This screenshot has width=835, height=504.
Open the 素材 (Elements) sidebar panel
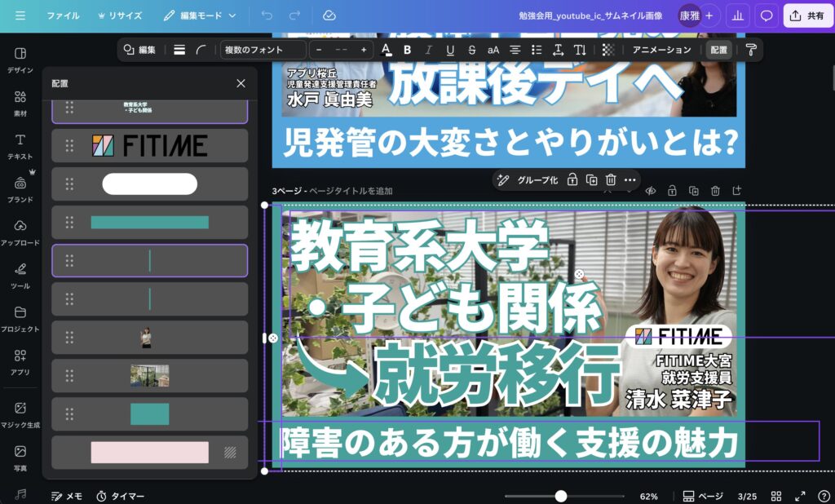point(20,102)
